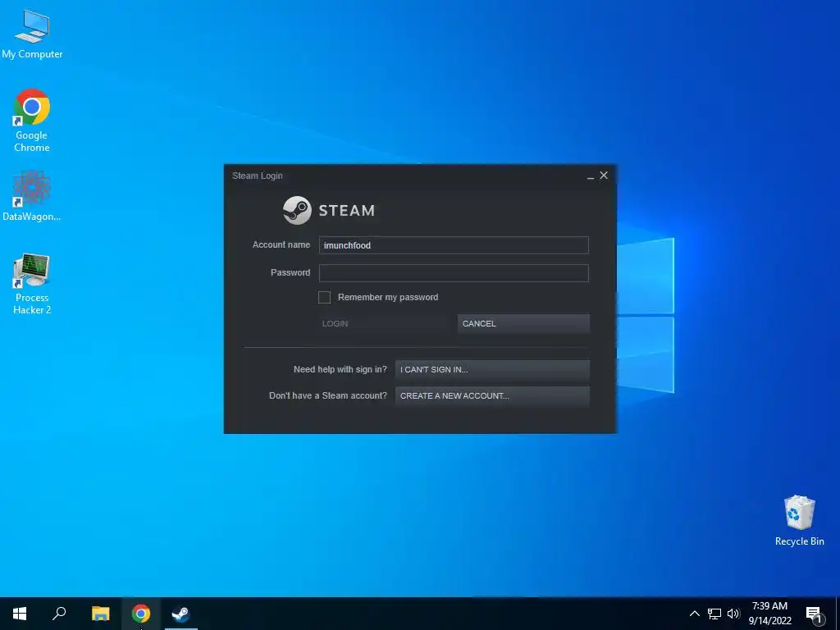Select the Recycle Bin desktop icon

coord(799,521)
